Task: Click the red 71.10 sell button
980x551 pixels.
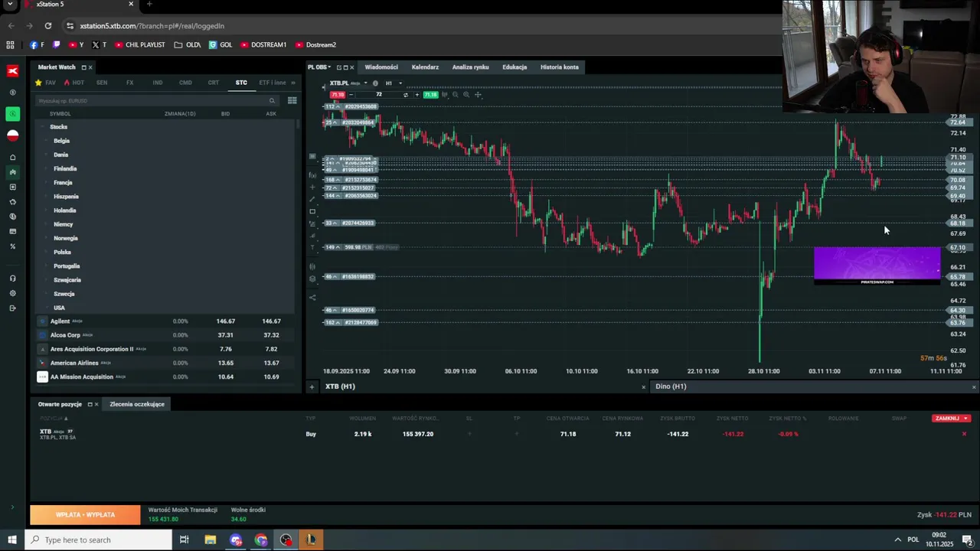Action: (338, 95)
